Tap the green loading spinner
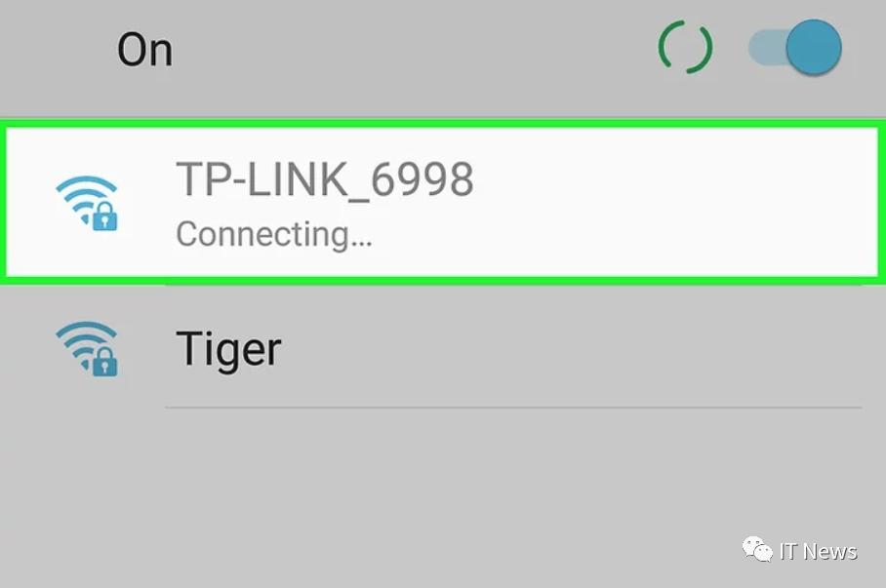Image resolution: width=886 pixels, height=588 pixels. 685,48
